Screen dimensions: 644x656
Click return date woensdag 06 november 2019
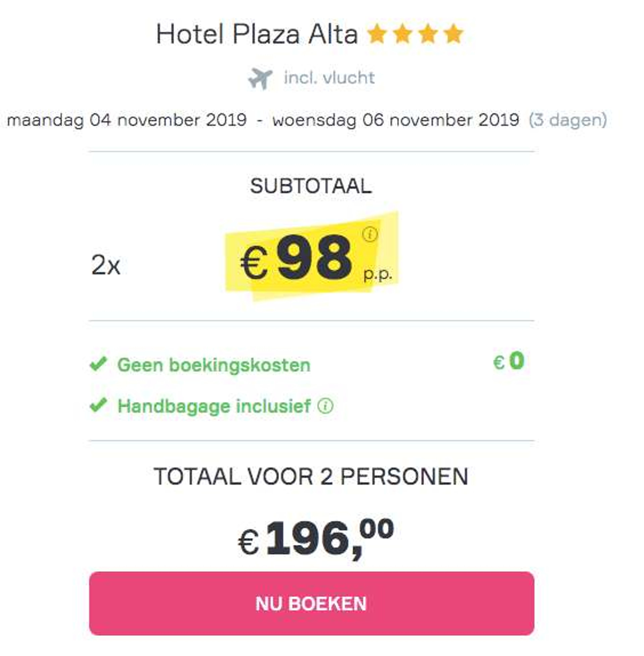(396, 120)
